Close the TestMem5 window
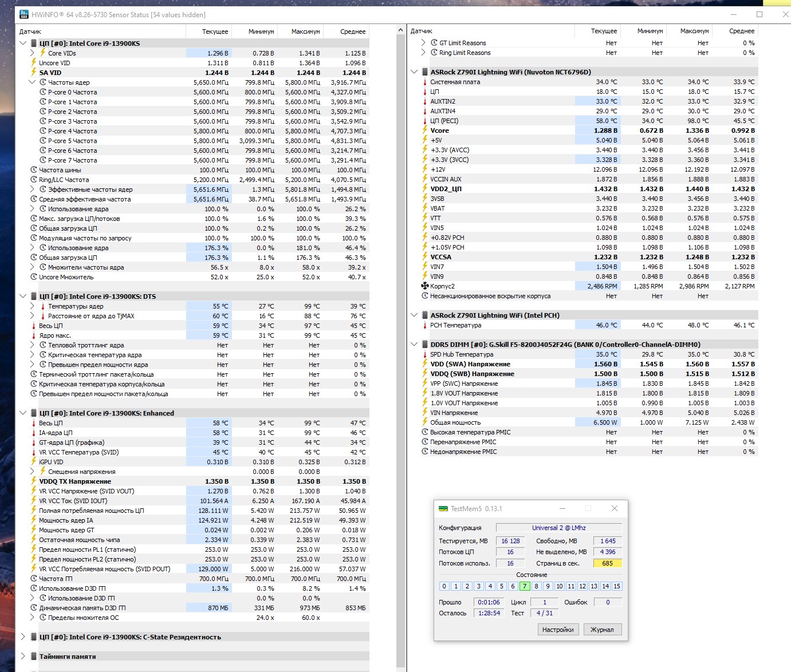The height and width of the screenshot is (672, 791). click(x=615, y=508)
